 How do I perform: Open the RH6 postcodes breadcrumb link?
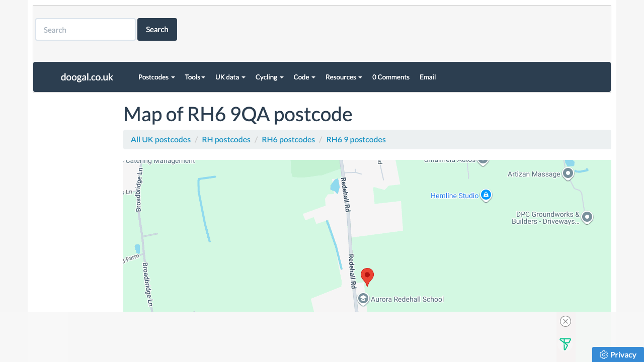(288, 139)
